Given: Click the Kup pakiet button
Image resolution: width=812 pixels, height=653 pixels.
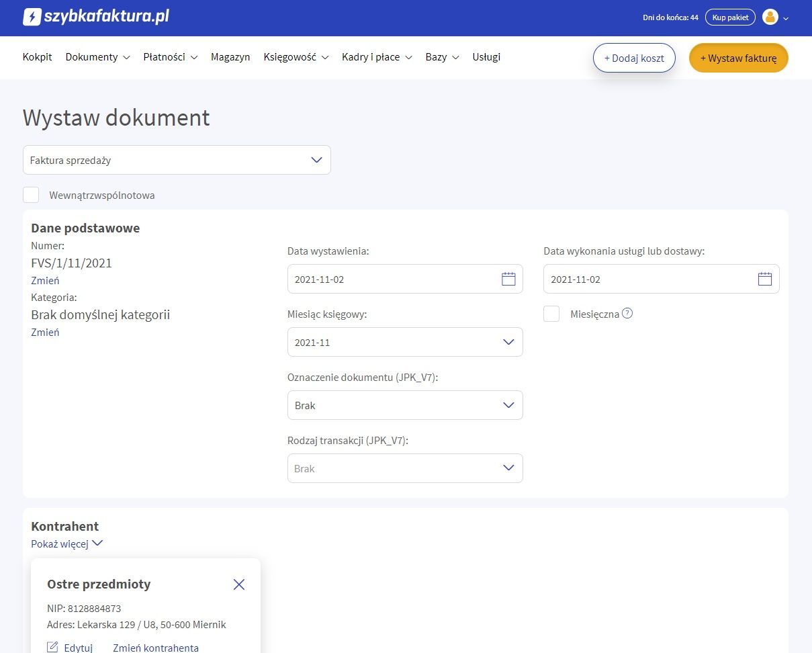Looking at the screenshot, I should (730, 17).
